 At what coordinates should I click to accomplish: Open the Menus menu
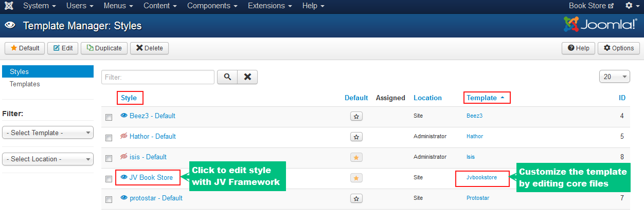[118, 6]
